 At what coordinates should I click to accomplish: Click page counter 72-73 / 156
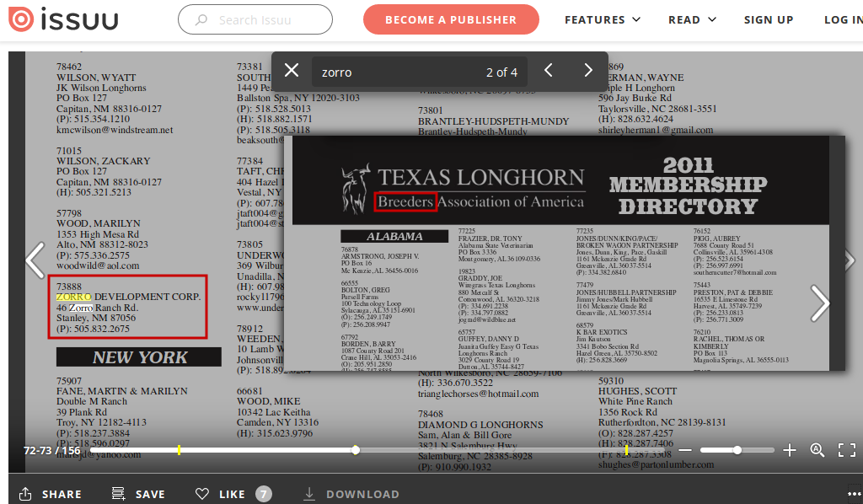51,450
